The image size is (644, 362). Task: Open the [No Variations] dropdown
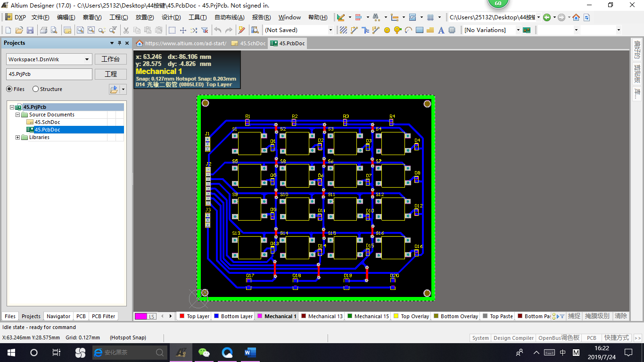518,30
